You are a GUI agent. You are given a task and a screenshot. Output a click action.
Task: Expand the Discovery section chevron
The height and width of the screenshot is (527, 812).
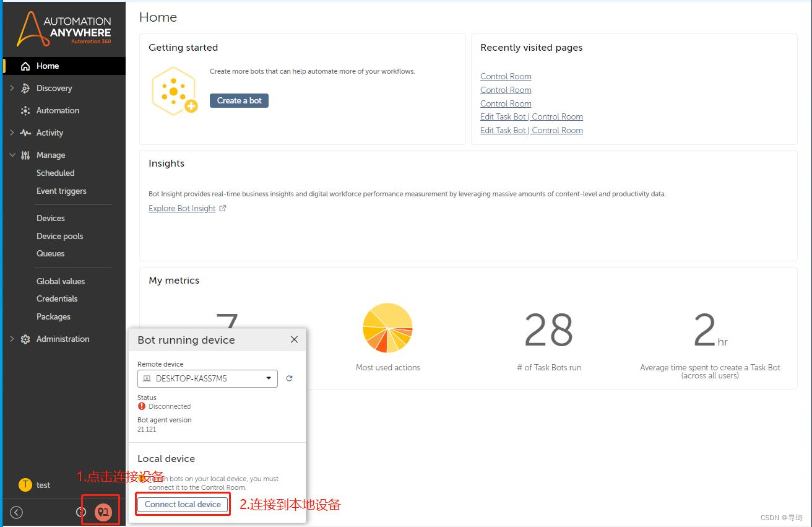(x=12, y=89)
